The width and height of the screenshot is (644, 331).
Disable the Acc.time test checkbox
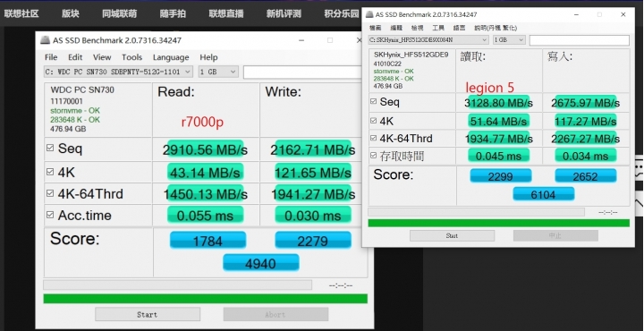point(50,215)
